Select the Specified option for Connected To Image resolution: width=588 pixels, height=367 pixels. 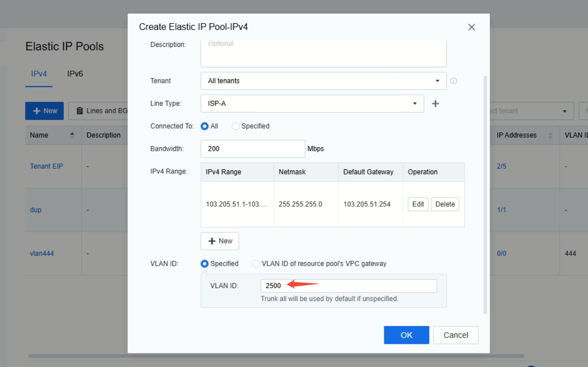point(235,126)
